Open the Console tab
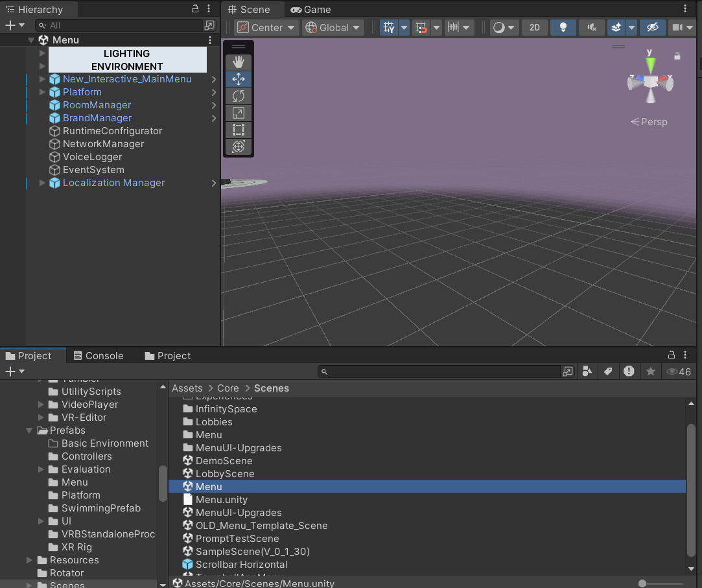Image resolution: width=702 pixels, height=588 pixels. (98, 356)
